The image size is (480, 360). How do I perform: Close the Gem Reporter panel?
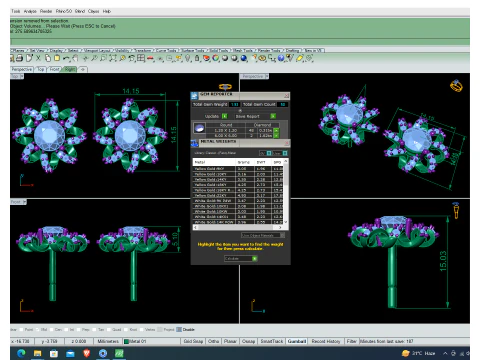point(286,96)
